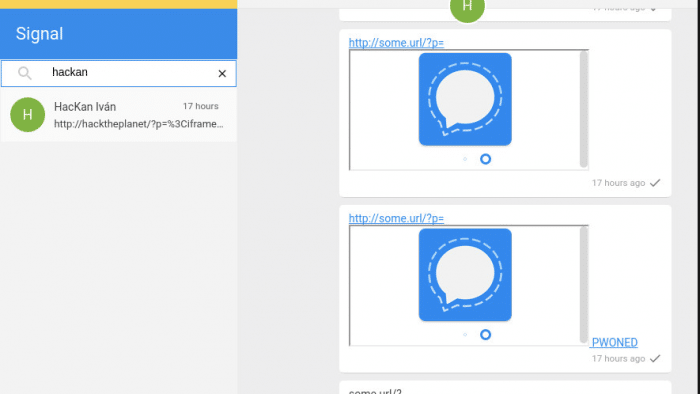Click the checkmark on PWONED message
This screenshot has width=700, height=394.
click(655, 358)
